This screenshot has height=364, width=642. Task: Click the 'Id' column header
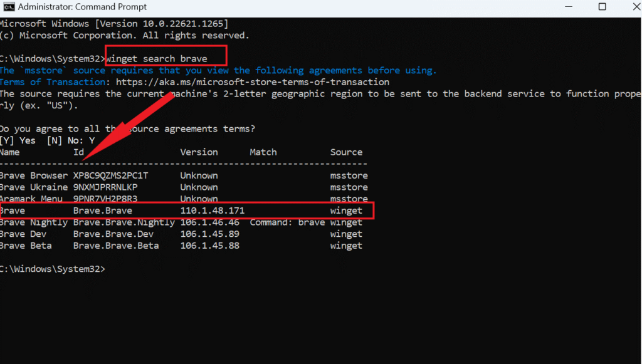78,152
